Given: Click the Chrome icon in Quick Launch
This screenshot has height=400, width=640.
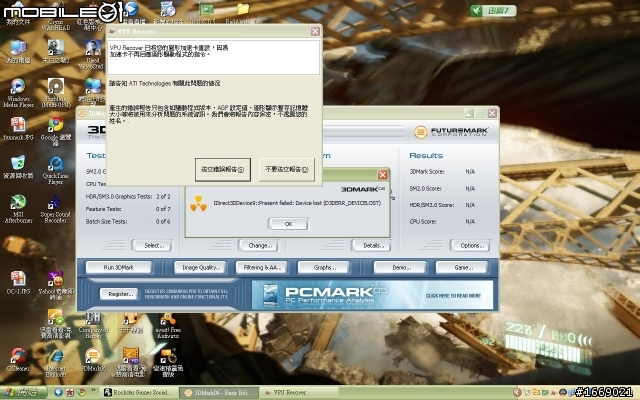Looking at the screenshot, I should (82, 393).
